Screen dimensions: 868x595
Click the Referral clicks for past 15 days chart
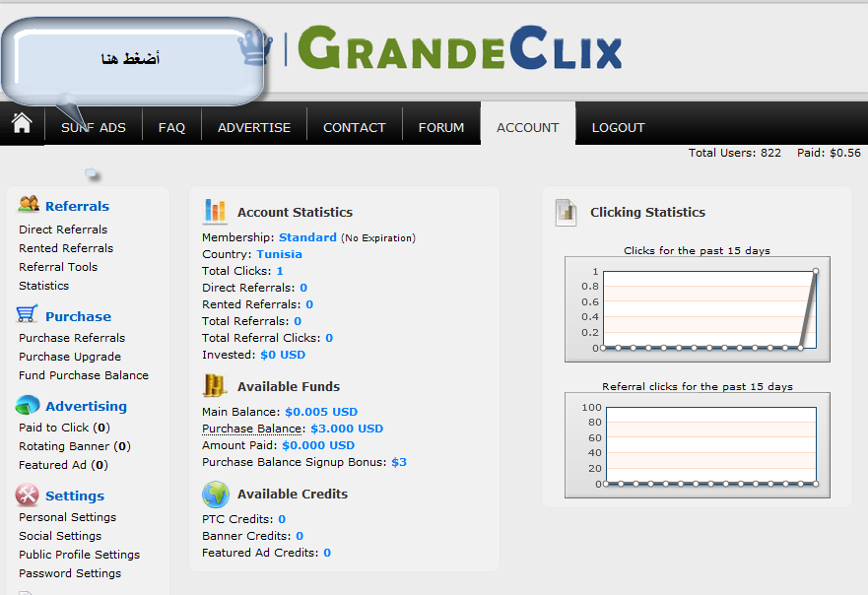point(698,445)
